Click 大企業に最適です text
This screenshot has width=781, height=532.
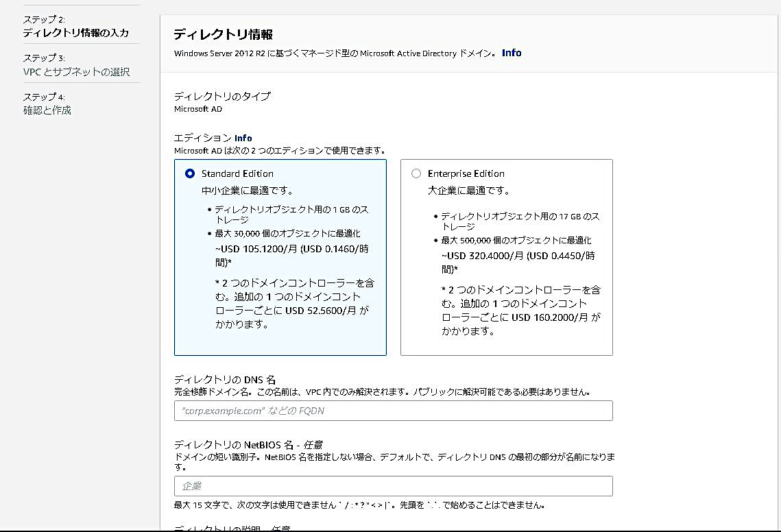pyautogui.click(x=469, y=191)
